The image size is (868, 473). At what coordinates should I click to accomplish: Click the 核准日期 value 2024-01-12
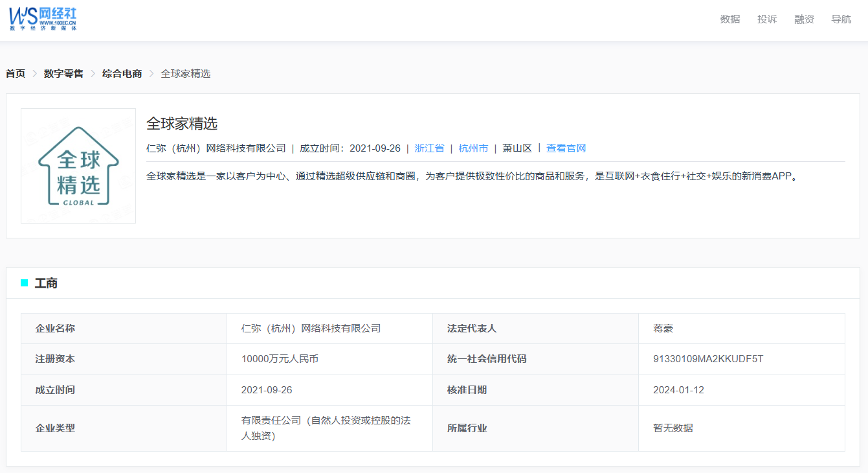click(678, 390)
